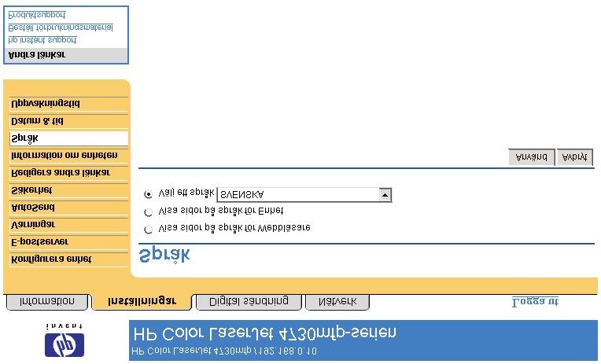Screen dimensions: 601x364
Task: Select 'Visa sidor på språk för Webbläsare' radio
Action: [x=148, y=230]
